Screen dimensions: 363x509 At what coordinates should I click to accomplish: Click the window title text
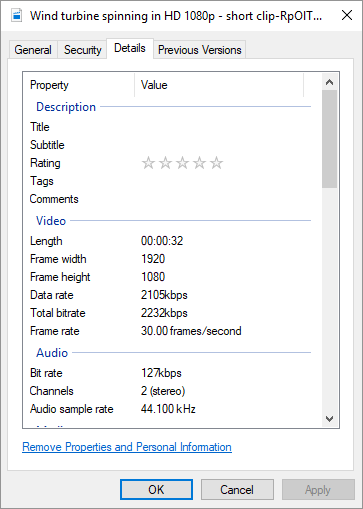pyautogui.click(x=176, y=16)
